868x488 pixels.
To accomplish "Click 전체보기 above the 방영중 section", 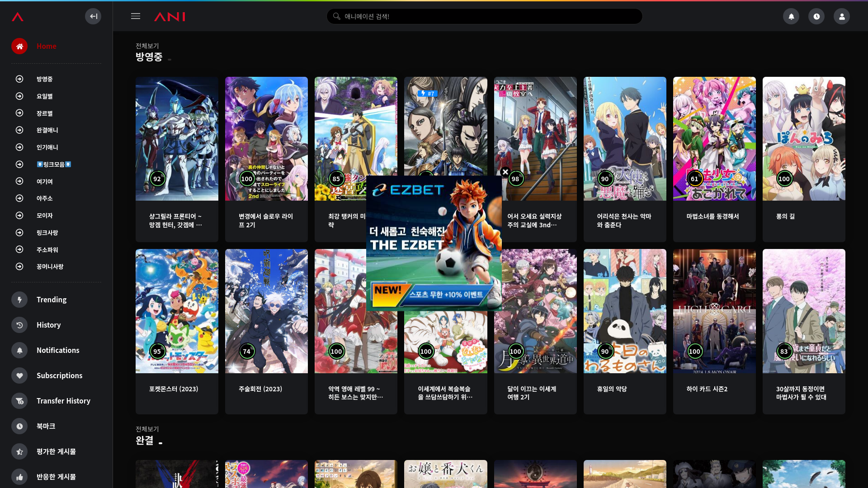I will click(x=147, y=46).
